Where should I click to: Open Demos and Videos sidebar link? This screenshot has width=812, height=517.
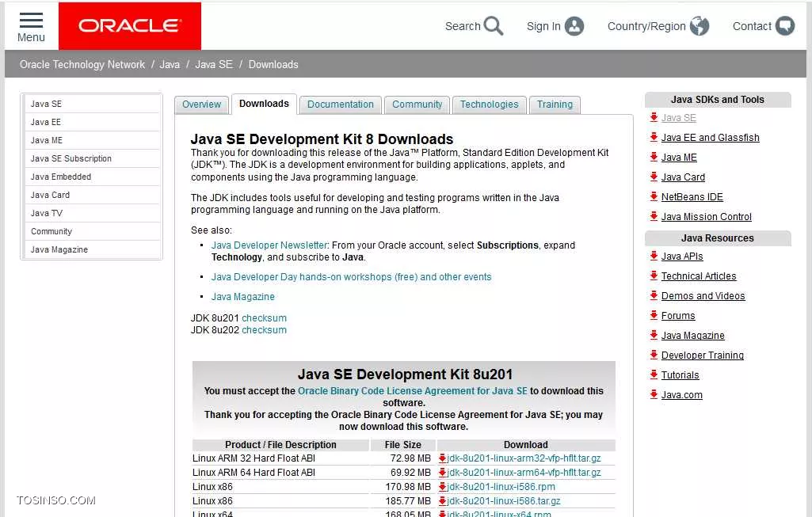tap(703, 296)
